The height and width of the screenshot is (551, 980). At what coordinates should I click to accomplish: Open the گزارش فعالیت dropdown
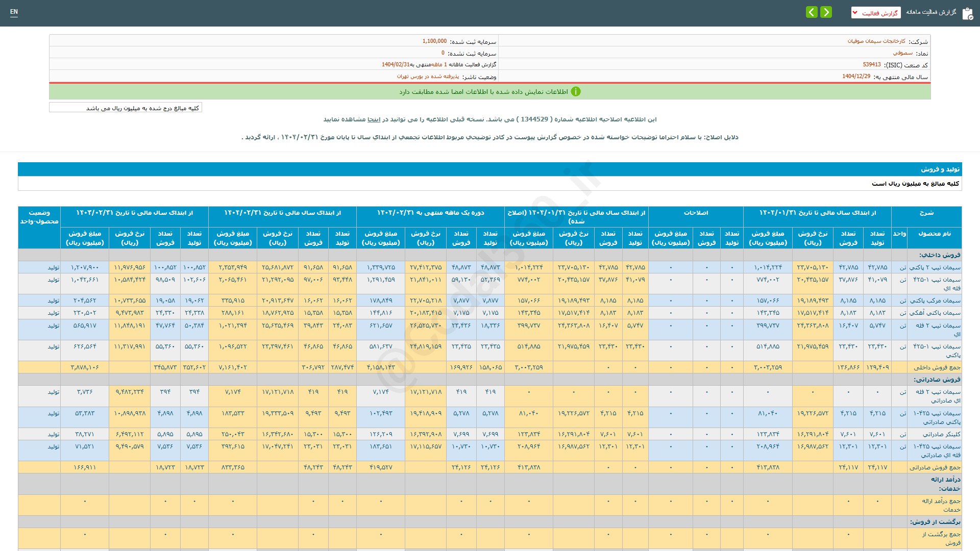point(875,13)
